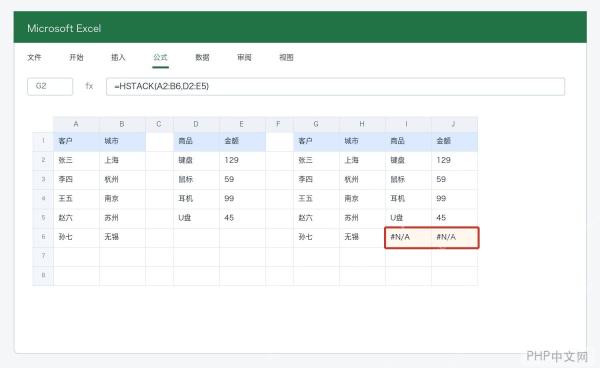Screen dimensions: 600x368
Task: Select cell B4 containing 南京
Action: coord(122,199)
